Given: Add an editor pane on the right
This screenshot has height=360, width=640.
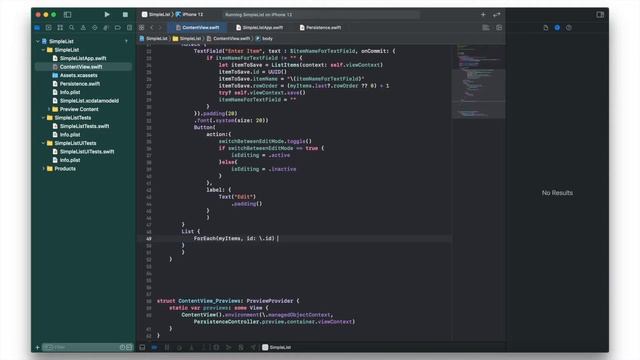Looking at the screenshot, I should coord(499,28).
